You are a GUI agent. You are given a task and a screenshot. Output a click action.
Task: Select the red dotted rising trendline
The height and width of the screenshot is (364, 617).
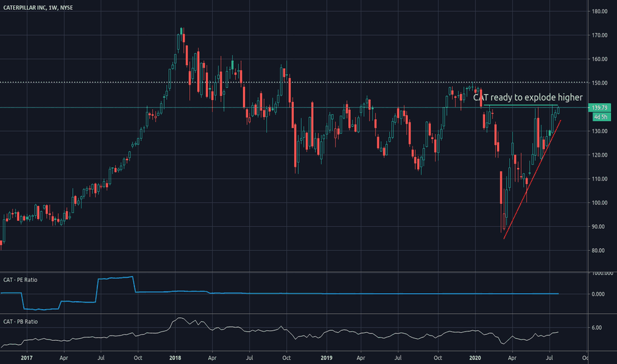(532, 179)
